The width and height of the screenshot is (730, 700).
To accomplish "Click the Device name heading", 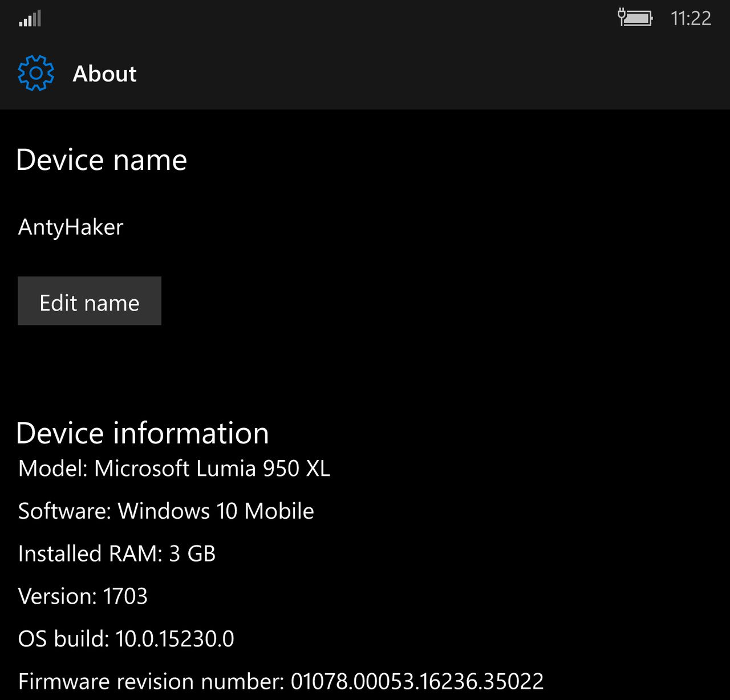I will pyautogui.click(x=102, y=160).
